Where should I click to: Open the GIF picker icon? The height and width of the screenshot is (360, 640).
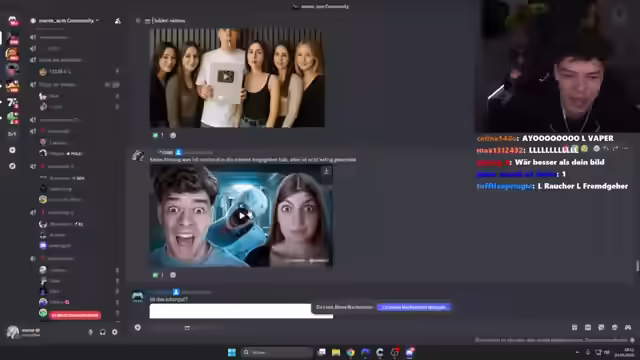588,327
